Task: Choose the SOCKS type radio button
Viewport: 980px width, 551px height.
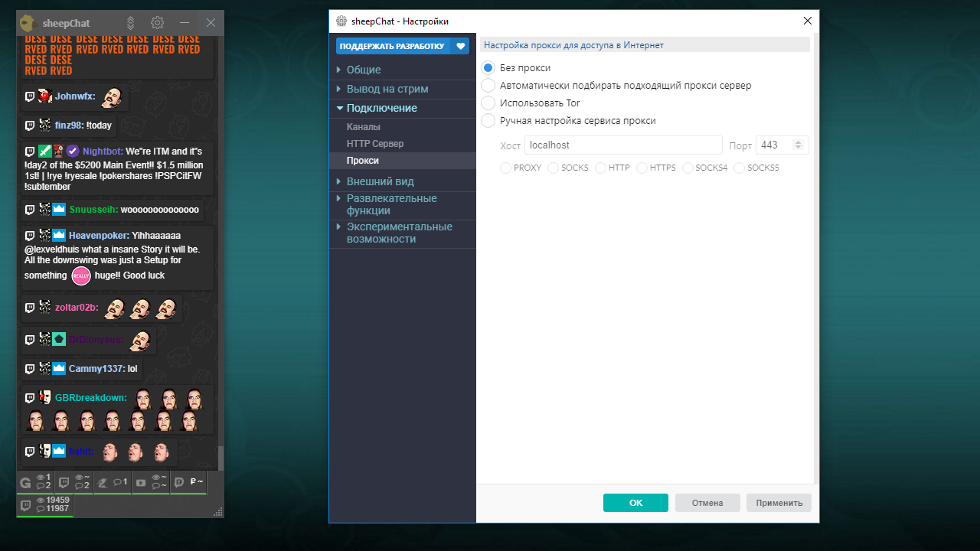Action: coord(553,168)
